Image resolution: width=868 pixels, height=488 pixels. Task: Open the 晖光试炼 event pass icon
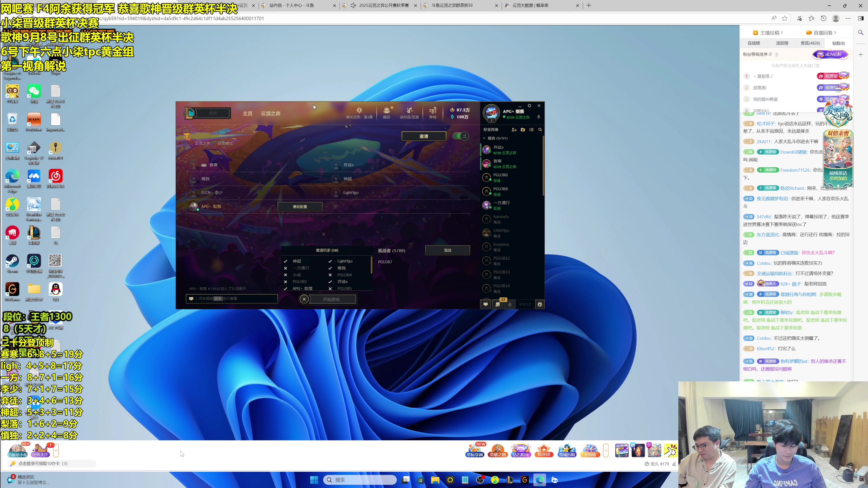[359, 113]
